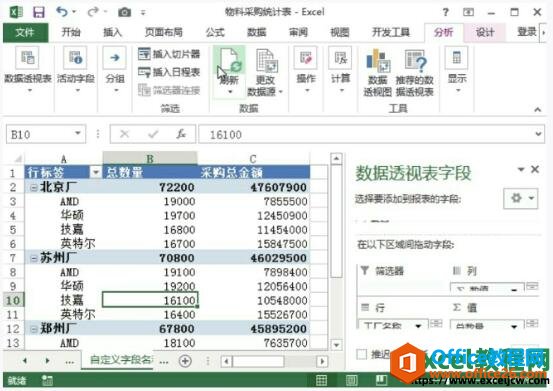Open Change Data Source (更改数据源) icon
Screen dimensions: 553x391
(266, 61)
